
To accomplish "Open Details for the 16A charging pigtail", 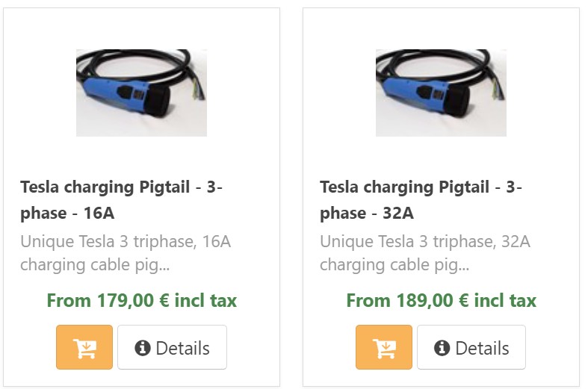I will point(172,347).
